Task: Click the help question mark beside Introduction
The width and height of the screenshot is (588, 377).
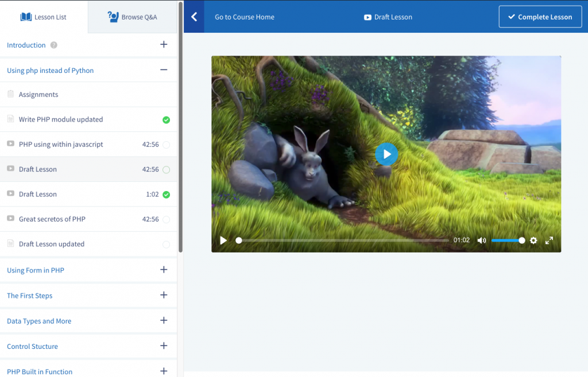Action: click(54, 45)
